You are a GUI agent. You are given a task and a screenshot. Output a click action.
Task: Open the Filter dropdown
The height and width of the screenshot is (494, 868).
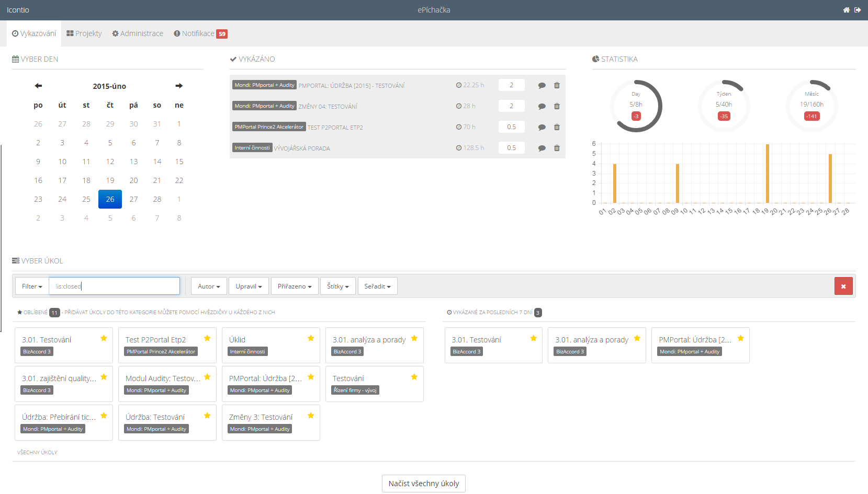tap(32, 286)
